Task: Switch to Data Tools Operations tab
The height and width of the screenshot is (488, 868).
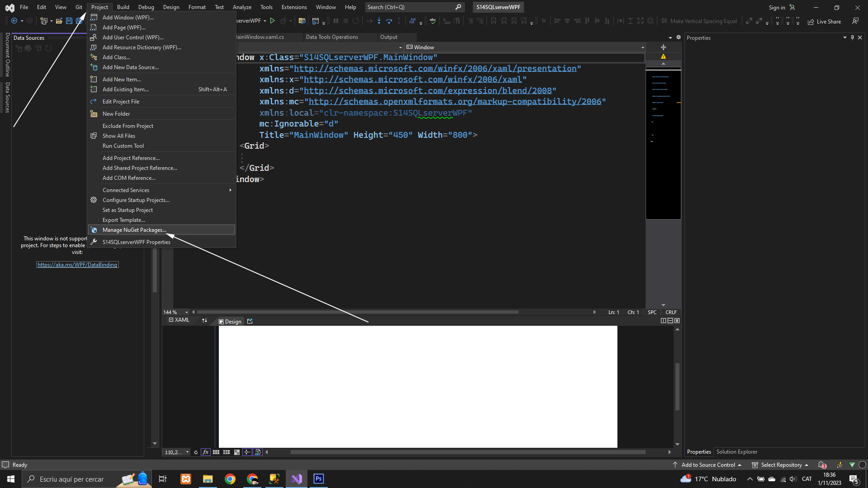Action: (331, 37)
